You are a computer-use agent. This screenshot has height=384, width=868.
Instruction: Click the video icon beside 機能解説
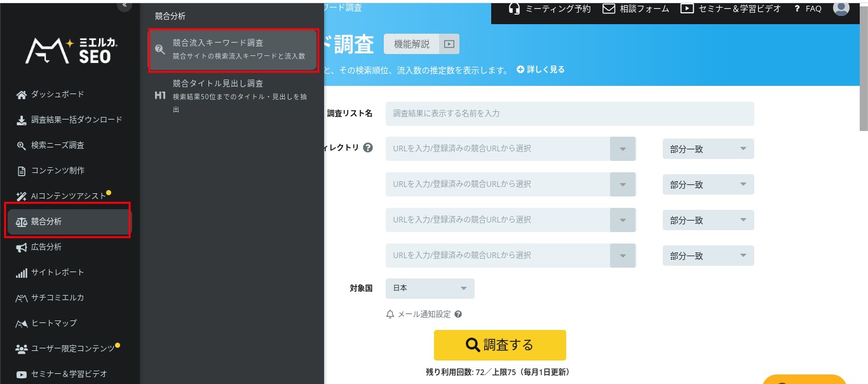pyautogui.click(x=449, y=44)
